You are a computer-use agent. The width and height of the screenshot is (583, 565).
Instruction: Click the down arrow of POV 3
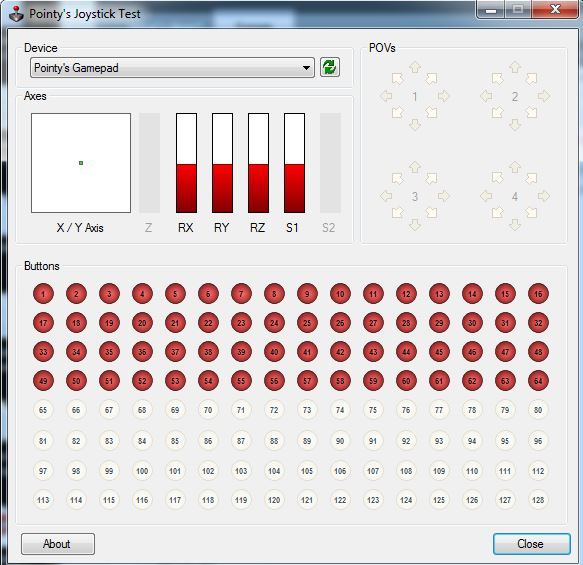point(415,225)
